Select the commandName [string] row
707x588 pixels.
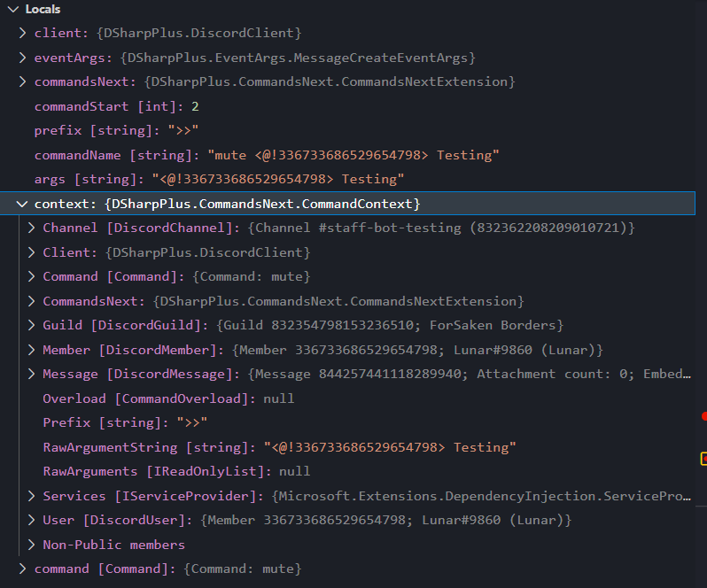pos(347,155)
